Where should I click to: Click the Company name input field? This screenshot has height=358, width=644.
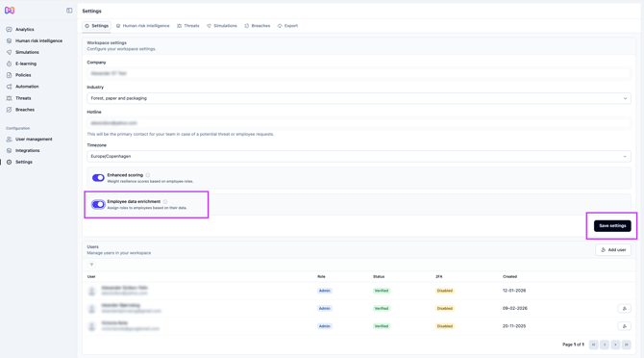(x=359, y=73)
